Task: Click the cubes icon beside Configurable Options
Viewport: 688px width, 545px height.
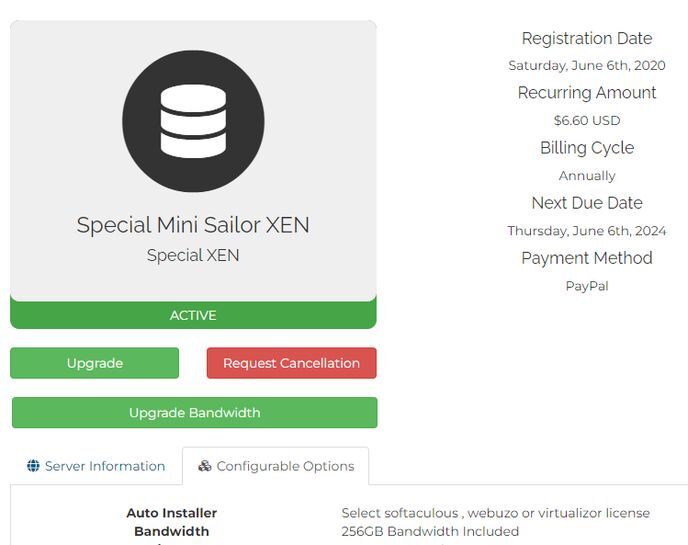Action: click(205, 466)
